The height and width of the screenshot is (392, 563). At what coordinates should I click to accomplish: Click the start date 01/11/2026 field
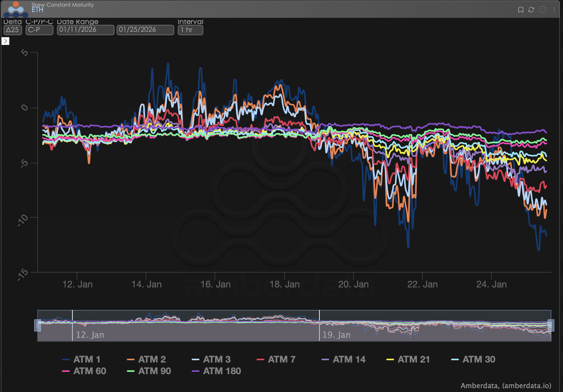coord(86,30)
